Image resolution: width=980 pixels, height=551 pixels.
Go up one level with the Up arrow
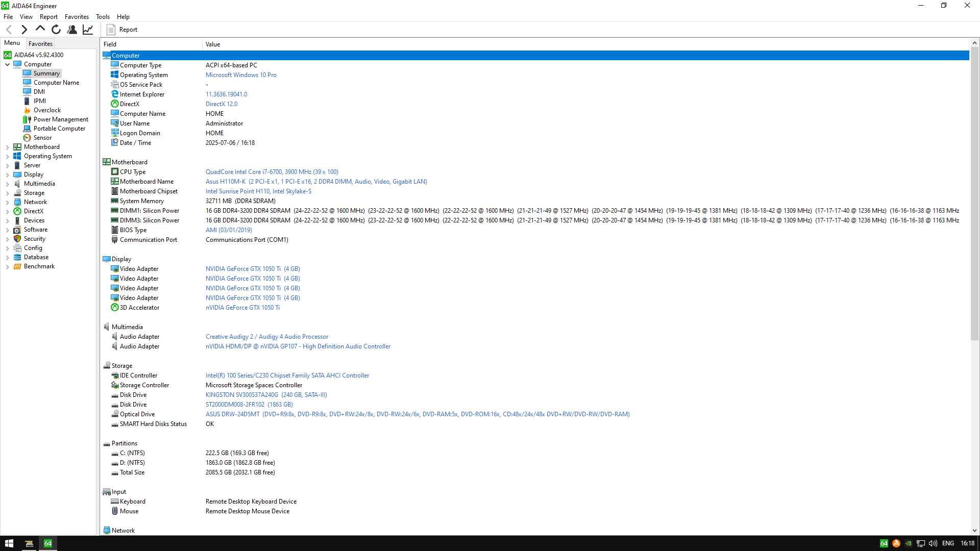pos(40,29)
